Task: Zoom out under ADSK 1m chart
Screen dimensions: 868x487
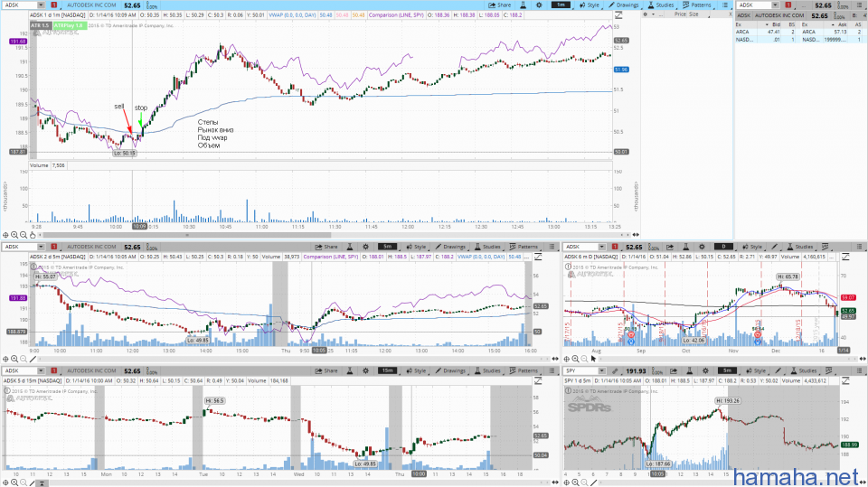Action: coord(24,235)
